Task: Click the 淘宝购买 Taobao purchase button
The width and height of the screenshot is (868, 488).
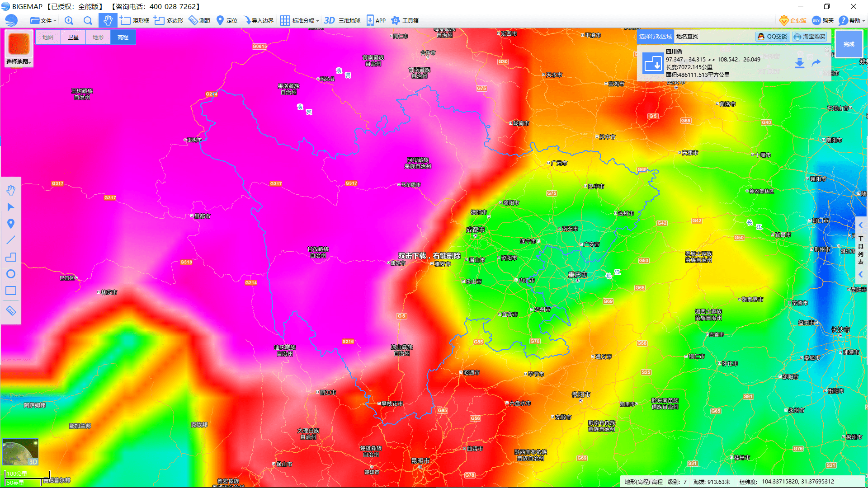Action: (x=810, y=37)
